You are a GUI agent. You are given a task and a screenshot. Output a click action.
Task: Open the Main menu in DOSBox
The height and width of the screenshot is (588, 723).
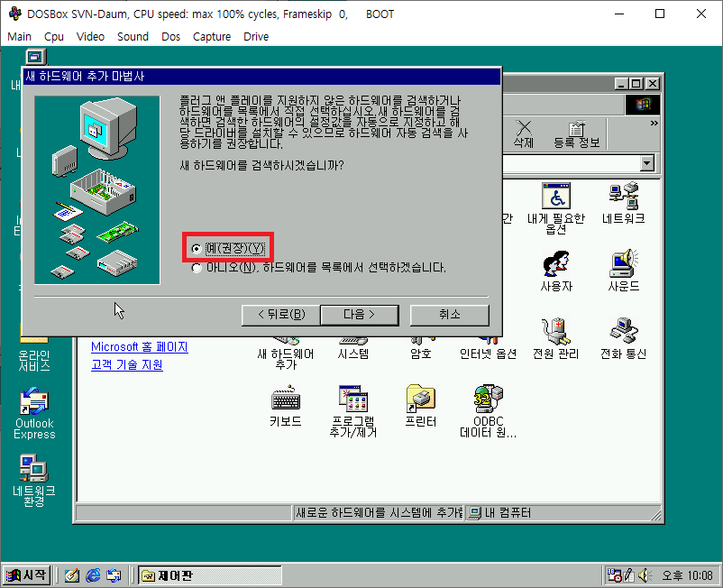[19, 36]
